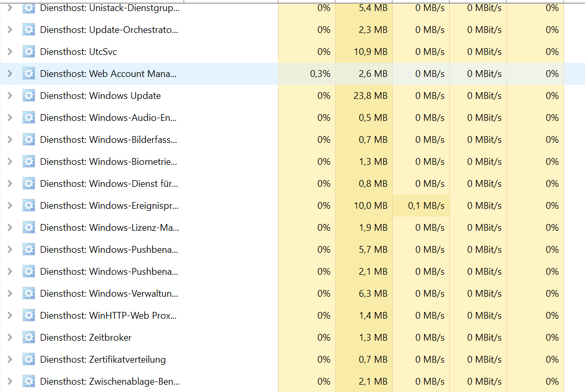Select the Diensthost: UtcSvc process name
This screenshot has width=585, height=392.
point(79,52)
